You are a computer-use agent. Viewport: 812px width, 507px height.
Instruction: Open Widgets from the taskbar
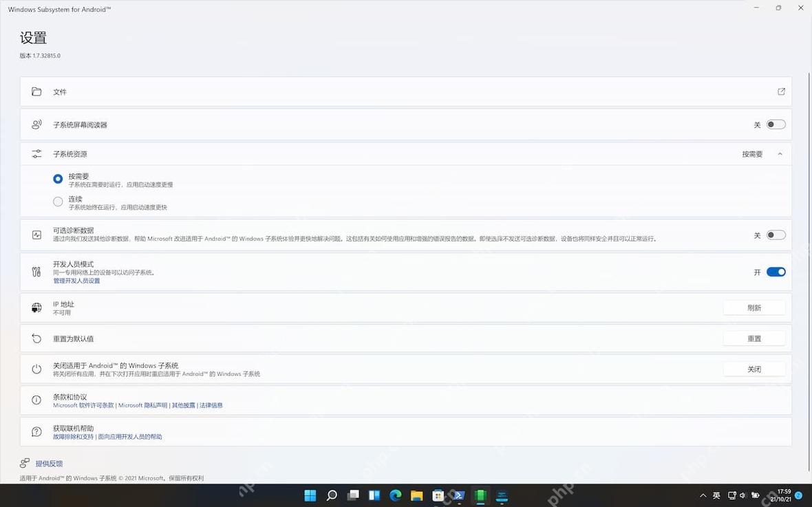click(374, 495)
